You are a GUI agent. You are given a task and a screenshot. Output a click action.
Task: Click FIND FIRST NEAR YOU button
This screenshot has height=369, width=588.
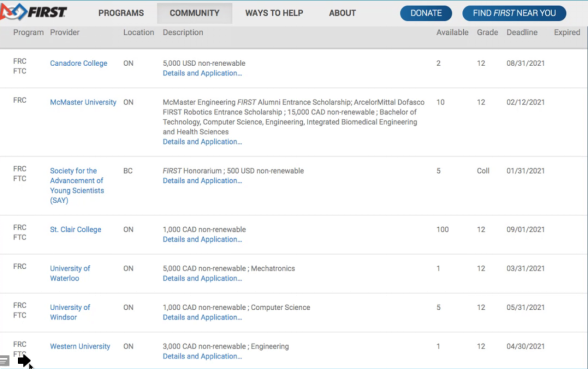514,13
